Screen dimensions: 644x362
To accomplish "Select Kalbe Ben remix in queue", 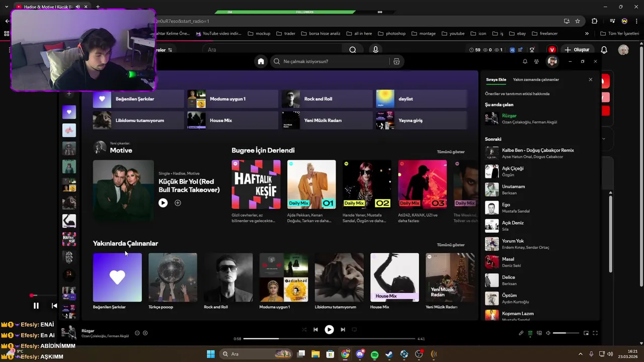I will pos(539,153).
